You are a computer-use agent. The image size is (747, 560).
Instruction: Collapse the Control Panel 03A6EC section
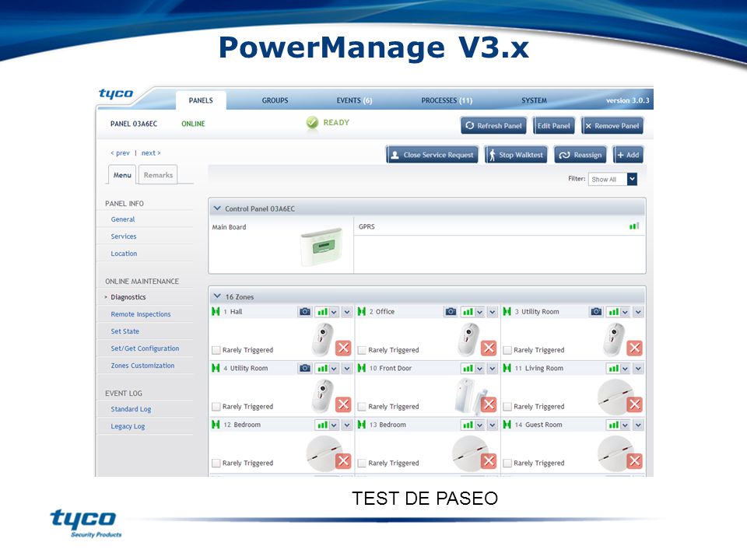click(x=217, y=208)
